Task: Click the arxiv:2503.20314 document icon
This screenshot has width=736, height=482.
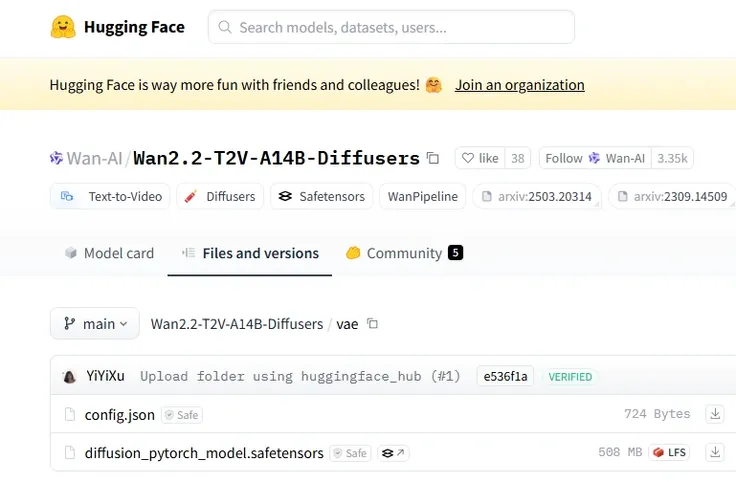Action: point(487,196)
